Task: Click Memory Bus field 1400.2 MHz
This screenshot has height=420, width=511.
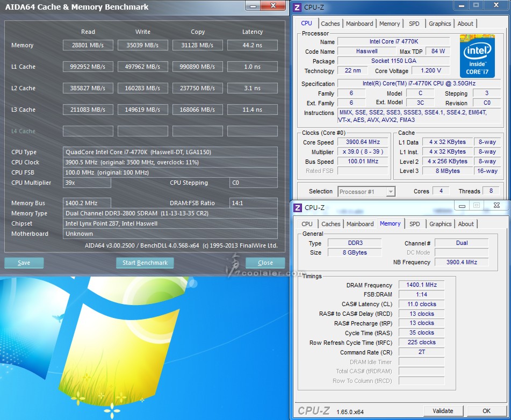Action: click(x=87, y=203)
